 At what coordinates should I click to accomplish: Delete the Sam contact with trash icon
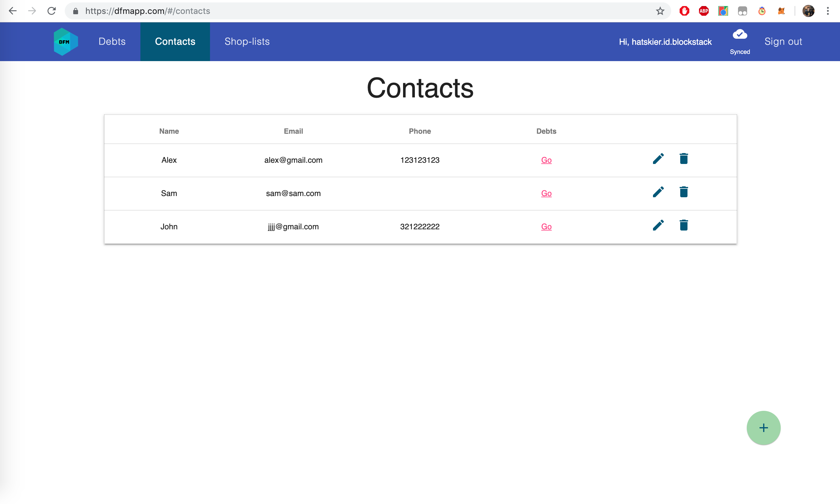coord(684,192)
